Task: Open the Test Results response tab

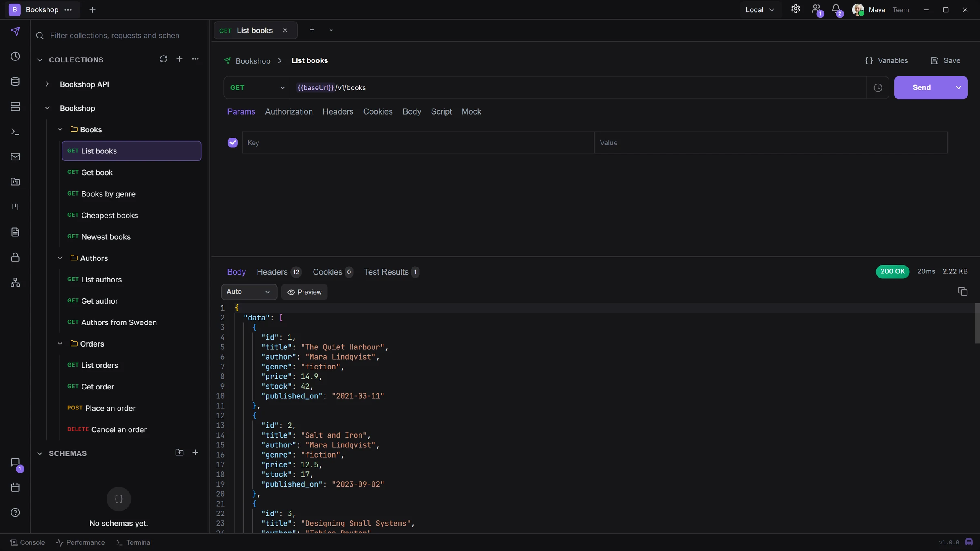Action: tap(391, 272)
